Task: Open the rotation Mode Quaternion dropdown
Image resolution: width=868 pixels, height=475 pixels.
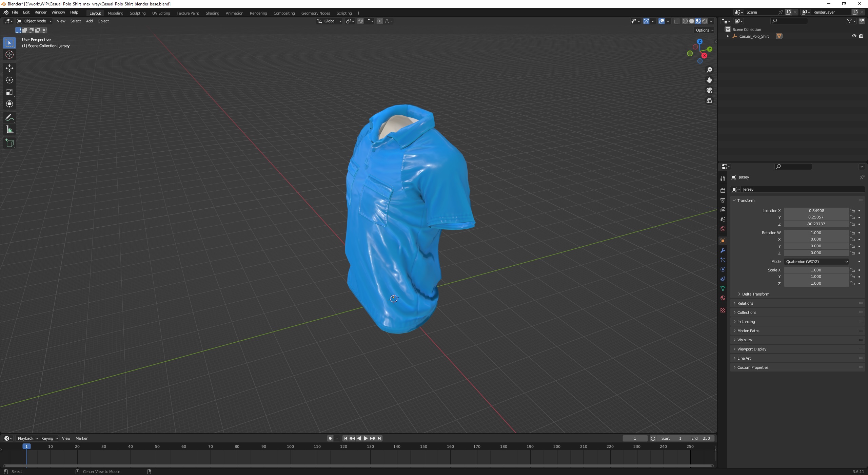Action: tap(816, 262)
